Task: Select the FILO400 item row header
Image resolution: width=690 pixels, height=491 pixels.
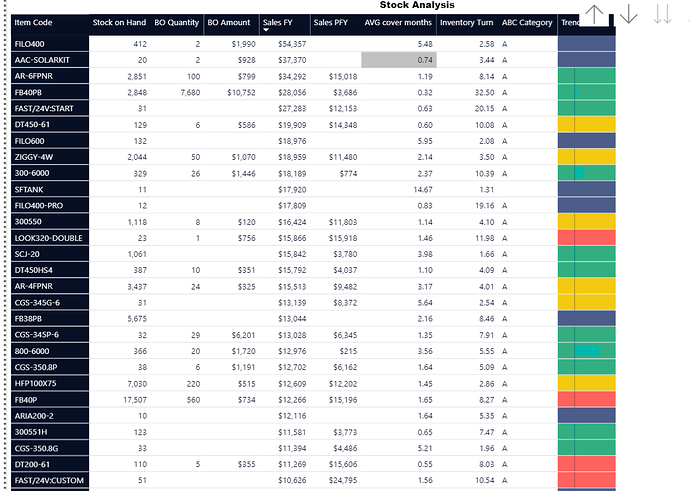Action: 50,44
